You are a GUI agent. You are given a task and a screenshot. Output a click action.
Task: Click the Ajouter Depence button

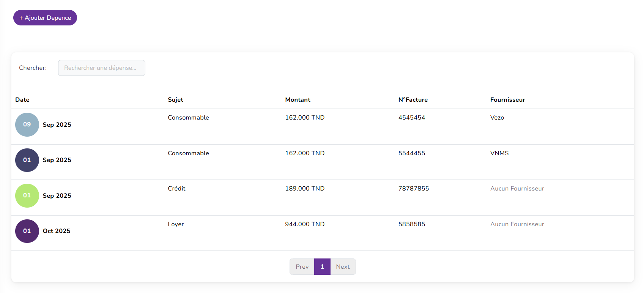[45, 18]
